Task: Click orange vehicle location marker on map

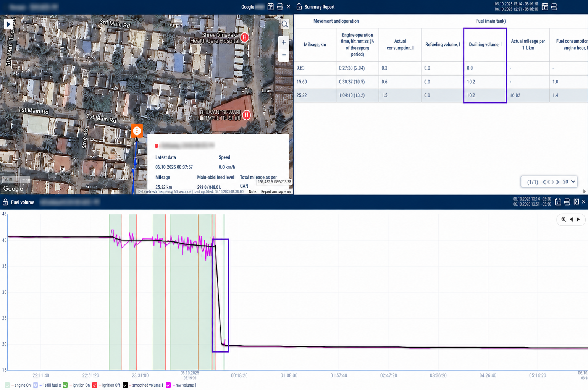Action: 137,131
